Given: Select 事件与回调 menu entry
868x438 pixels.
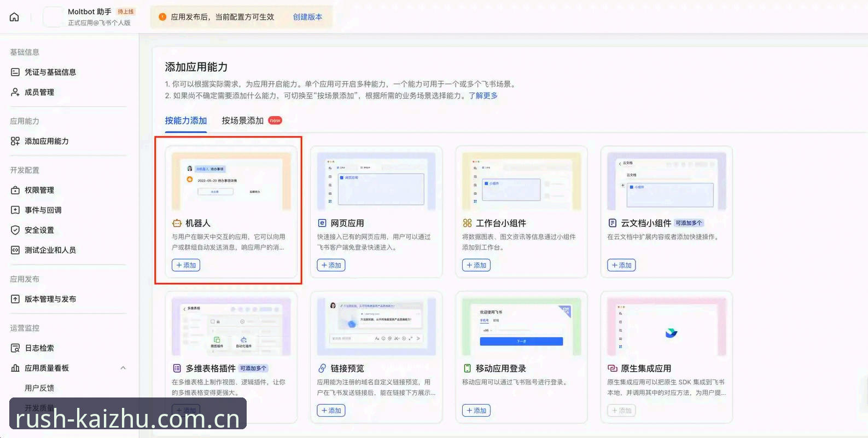Looking at the screenshot, I should pyautogui.click(x=43, y=210).
